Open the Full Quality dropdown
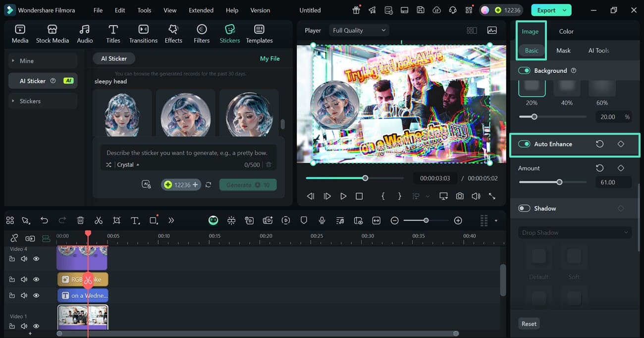644x338 pixels. (359, 30)
